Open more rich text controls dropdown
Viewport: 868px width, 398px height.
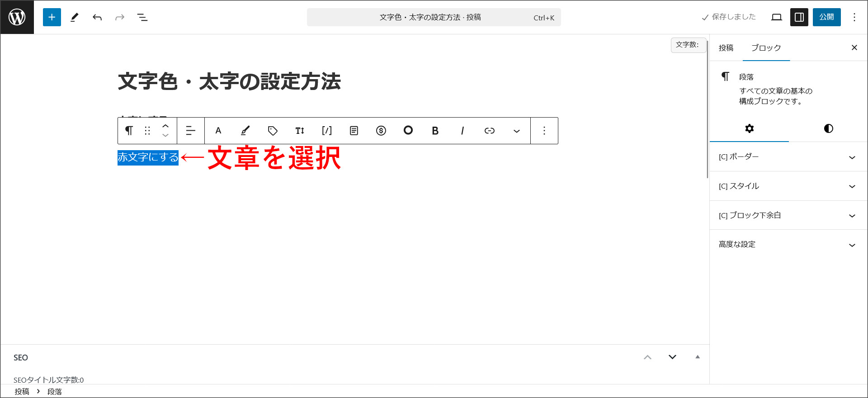517,131
